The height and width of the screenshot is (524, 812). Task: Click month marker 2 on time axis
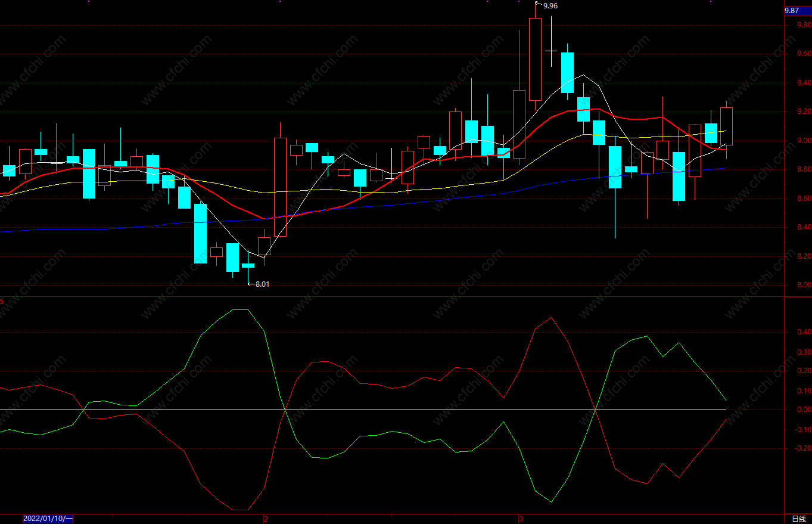tap(266, 519)
